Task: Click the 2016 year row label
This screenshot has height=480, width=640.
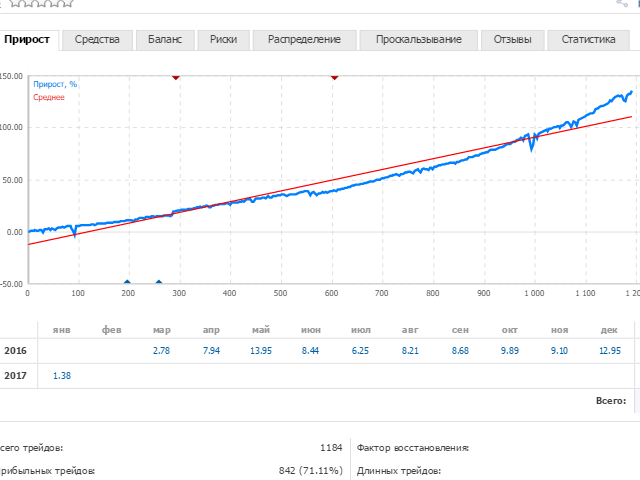Action: (16, 351)
